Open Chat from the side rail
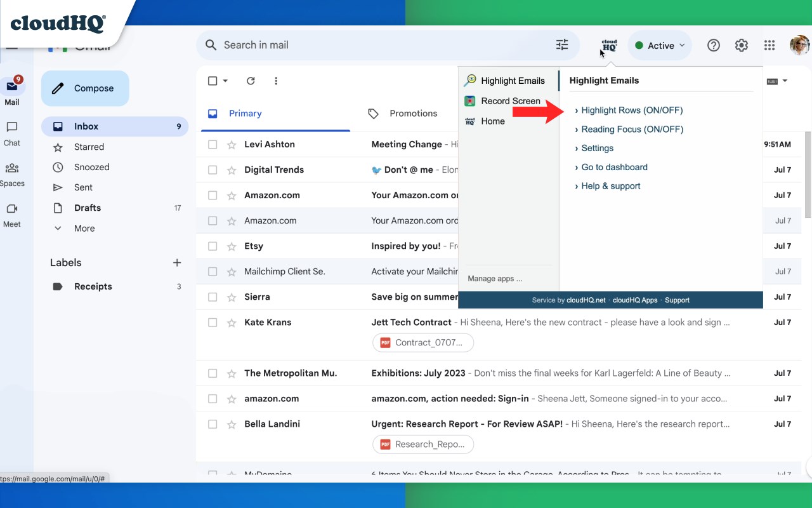The image size is (812, 508). tap(12, 133)
